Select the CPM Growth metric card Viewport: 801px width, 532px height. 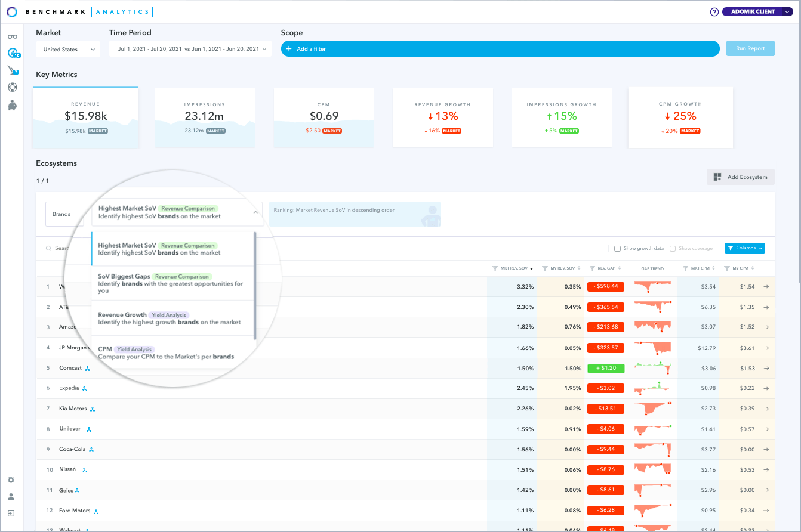click(x=680, y=117)
